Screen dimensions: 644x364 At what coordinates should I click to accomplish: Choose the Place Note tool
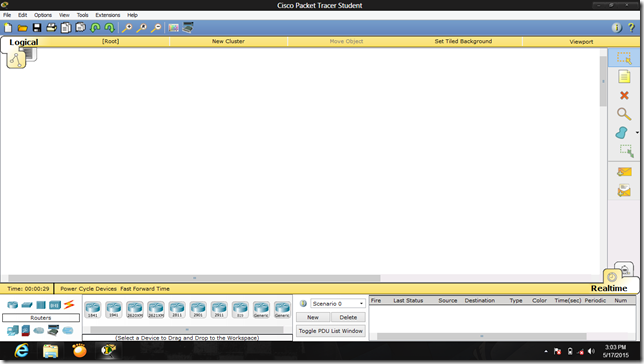pyautogui.click(x=624, y=76)
